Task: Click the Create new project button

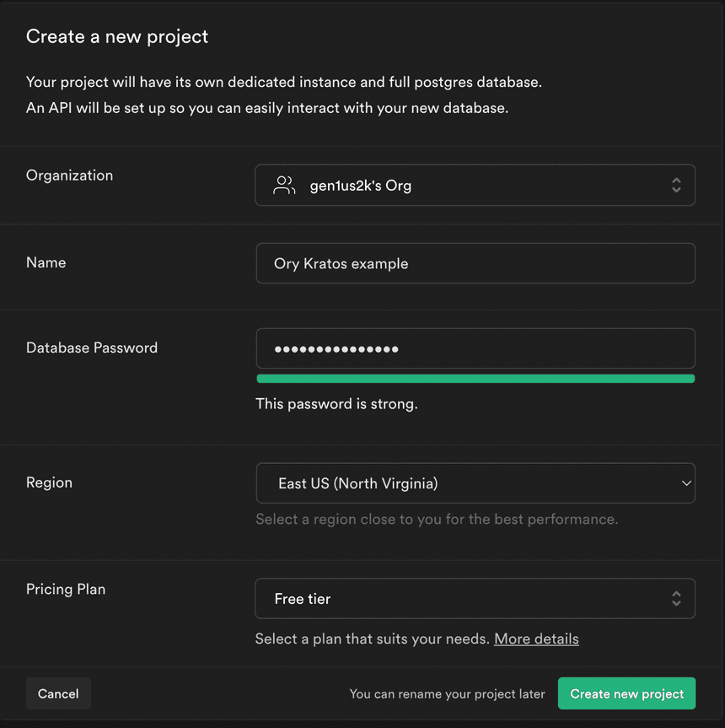Action: click(626, 693)
